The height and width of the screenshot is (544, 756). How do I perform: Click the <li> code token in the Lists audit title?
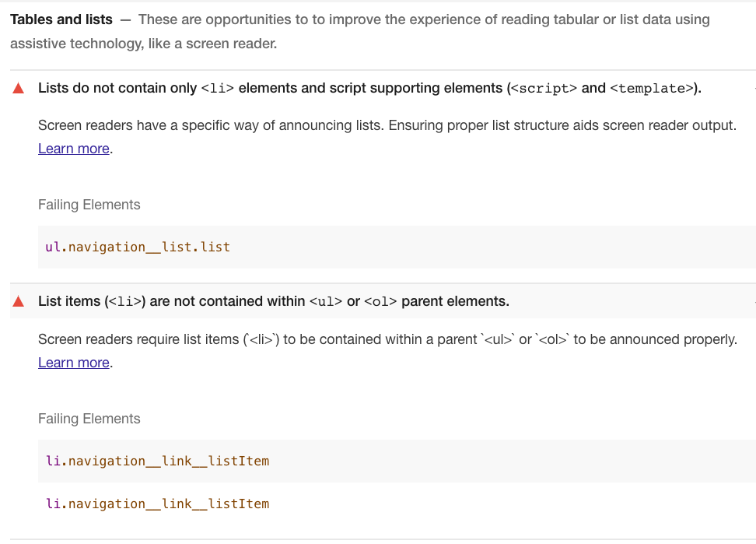[x=217, y=89]
